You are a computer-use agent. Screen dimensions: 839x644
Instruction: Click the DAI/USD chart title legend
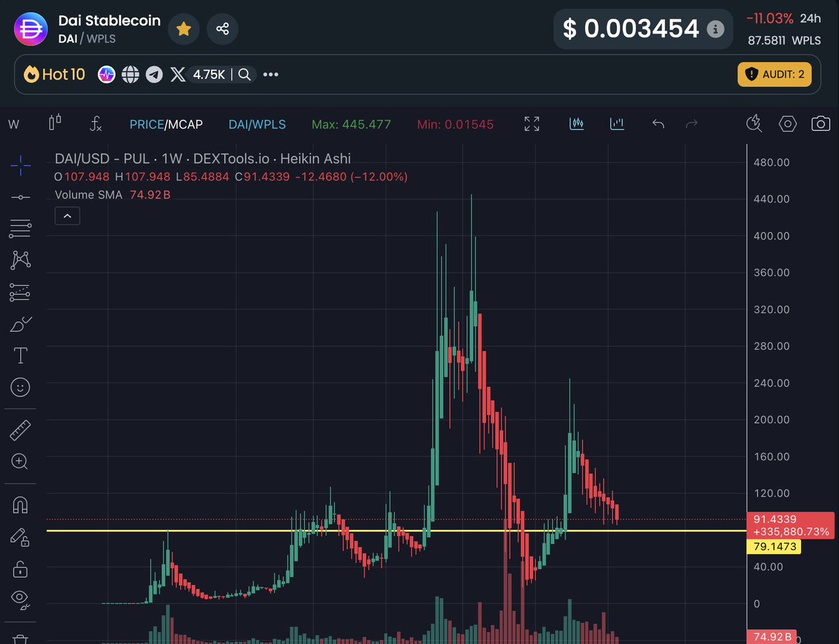(203, 159)
